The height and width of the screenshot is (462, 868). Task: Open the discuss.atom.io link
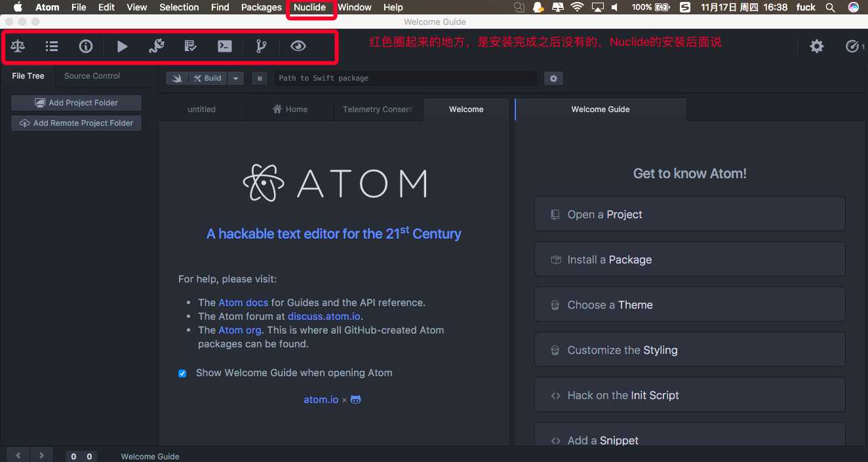(324, 317)
